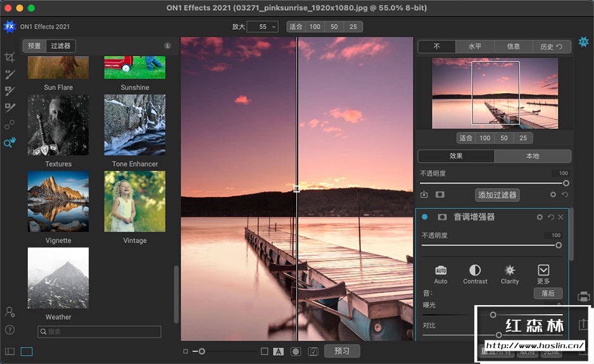Open the print icon on right edge
The width and height of the screenshot is (594, 364).
[584, 296]
